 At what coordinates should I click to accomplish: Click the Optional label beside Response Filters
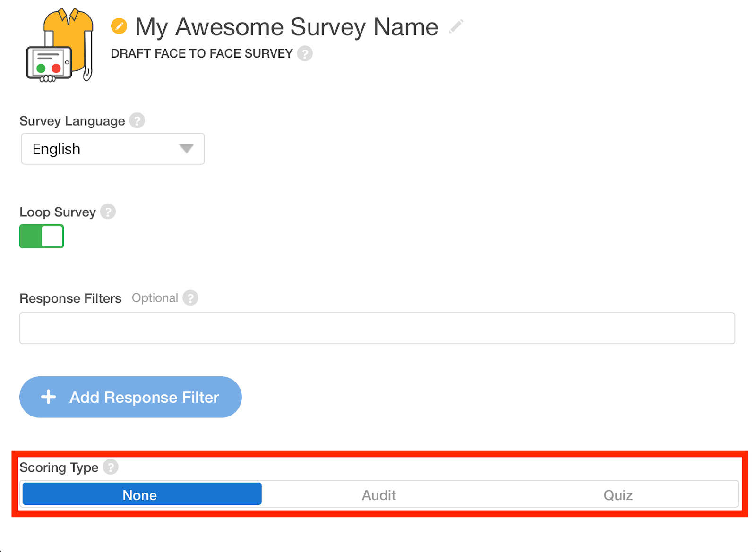point(155,298)
